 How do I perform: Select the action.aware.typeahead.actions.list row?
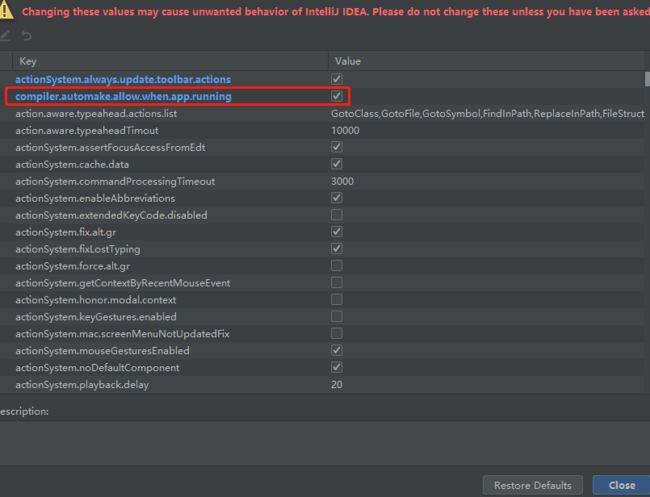pos(323,113)
